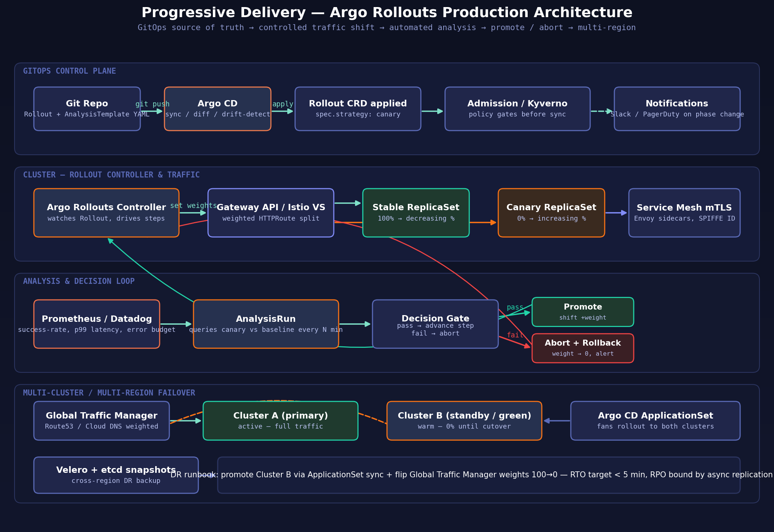Click the Rollout CRD applied node

[x=358, y=109]
